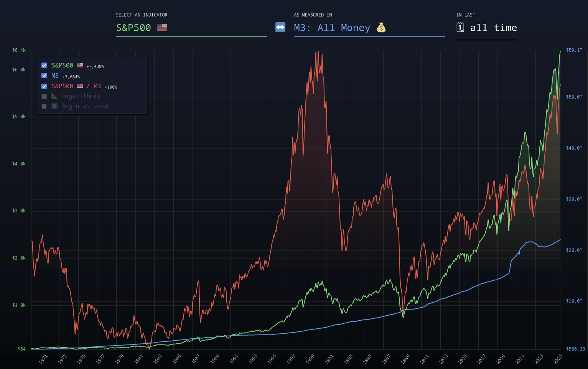
Task: Click the zero icon beside Begin at zero
Action: [x=54, y=106]
